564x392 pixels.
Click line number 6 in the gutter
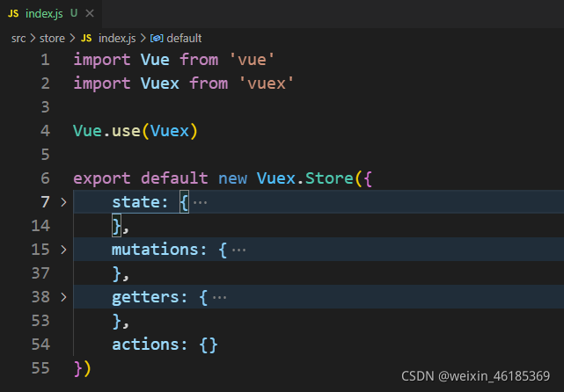[x=46, y=178]
